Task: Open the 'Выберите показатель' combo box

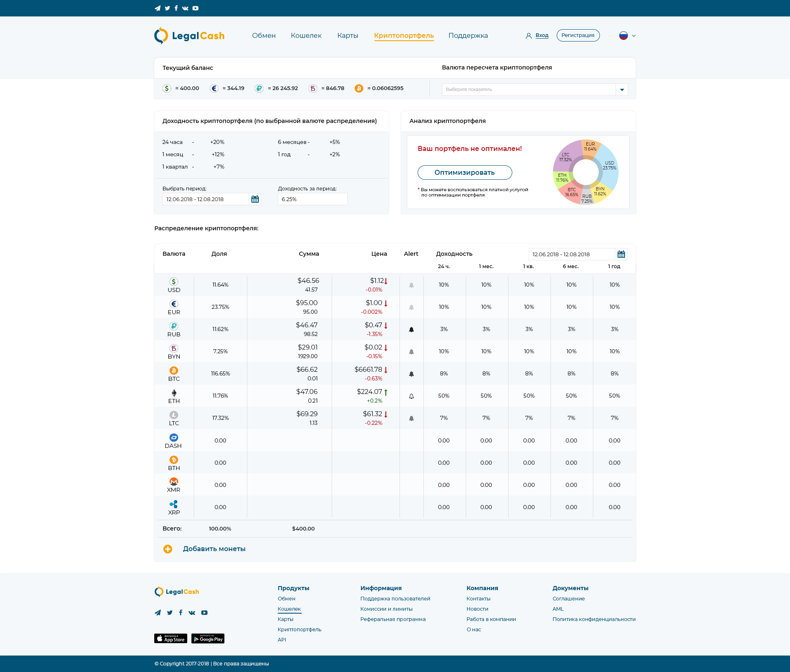Action: 529,90
